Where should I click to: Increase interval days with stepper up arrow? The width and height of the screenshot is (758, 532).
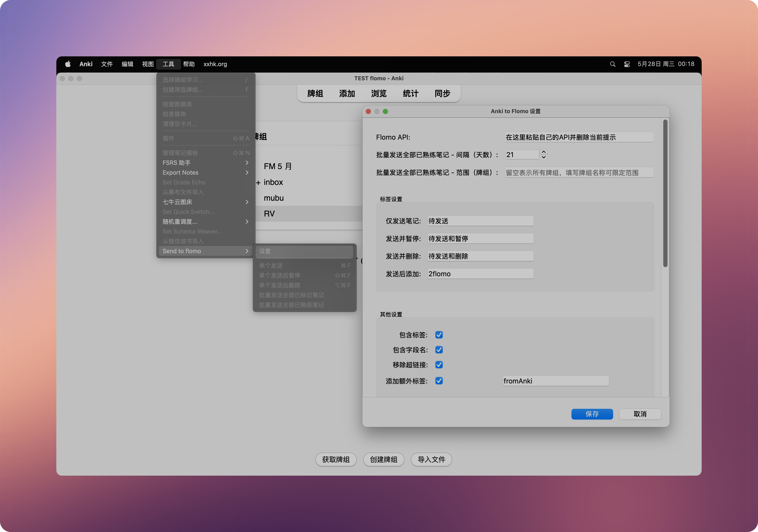(x=544, y=152)
